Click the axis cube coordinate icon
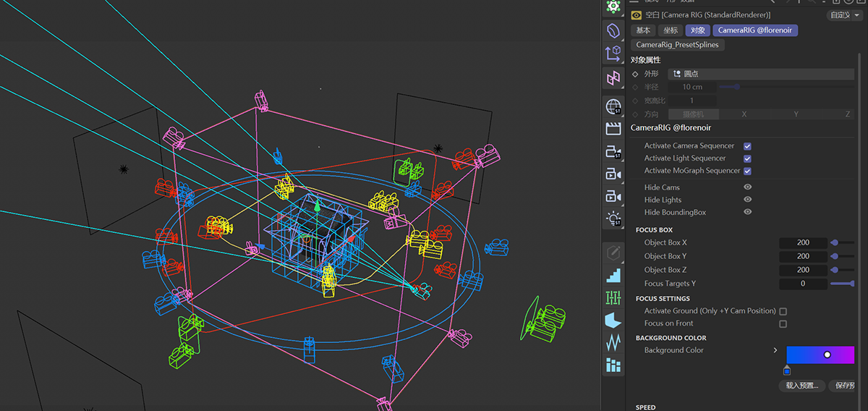Viewport: 868px width, 411px height. pos(613,54)
